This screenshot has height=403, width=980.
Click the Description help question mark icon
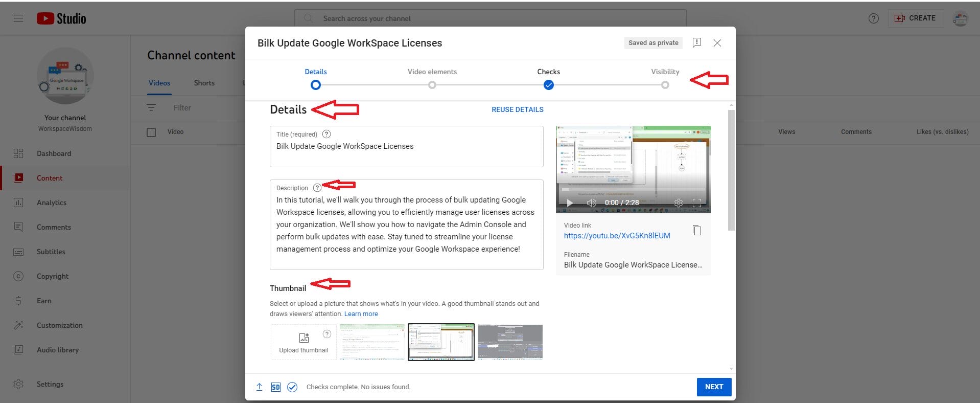point(317,188)
